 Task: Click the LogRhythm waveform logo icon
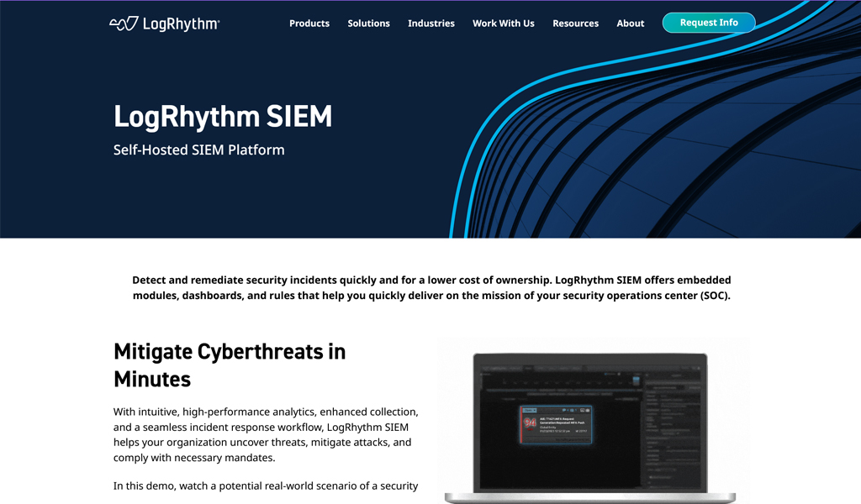(x=123, y=24)
